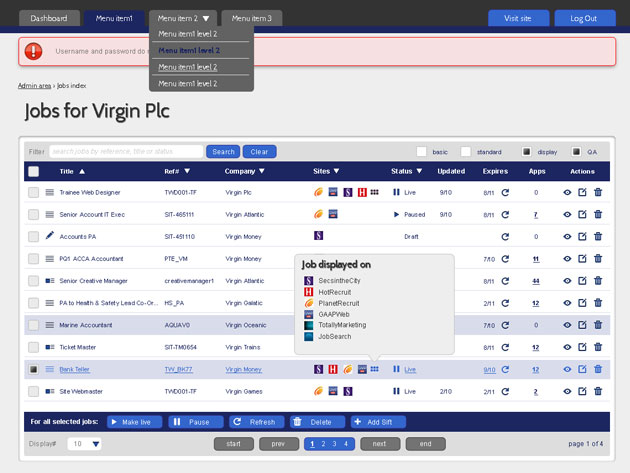Click the grid sites icon in Bank Teller row

tap(374, 369)
